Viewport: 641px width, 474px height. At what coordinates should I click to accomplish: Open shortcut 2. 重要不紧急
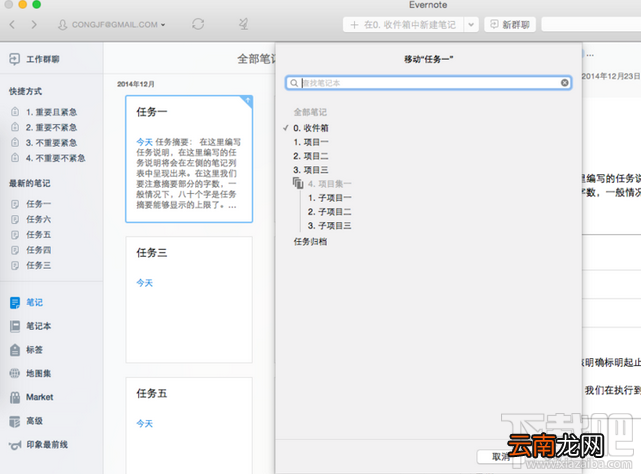point(44,127)
